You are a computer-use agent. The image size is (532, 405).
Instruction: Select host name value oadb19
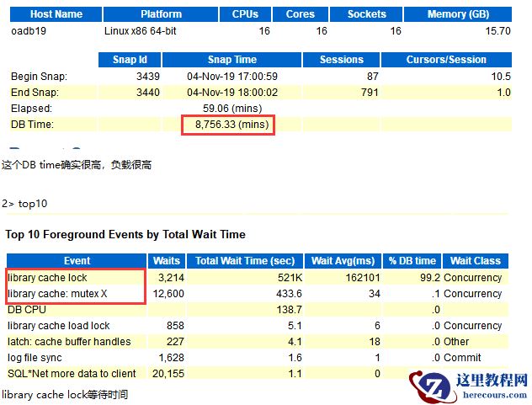click(x=29, y=31)
